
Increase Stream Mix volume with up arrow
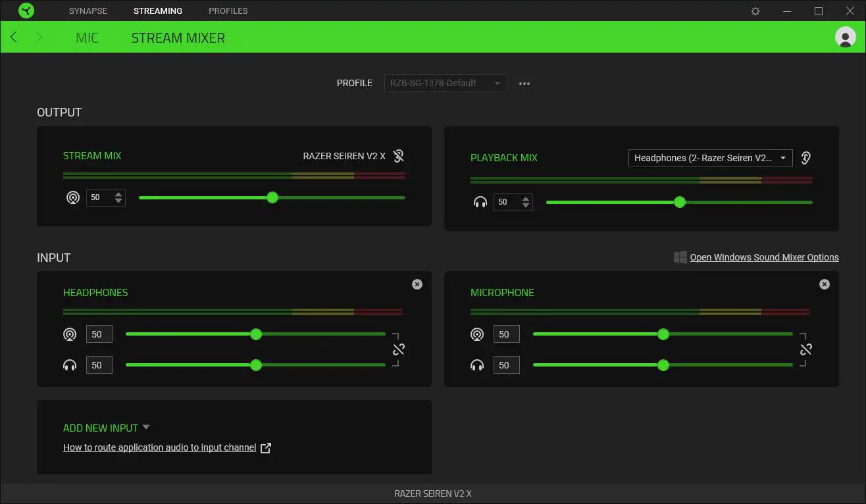[118, 194]
